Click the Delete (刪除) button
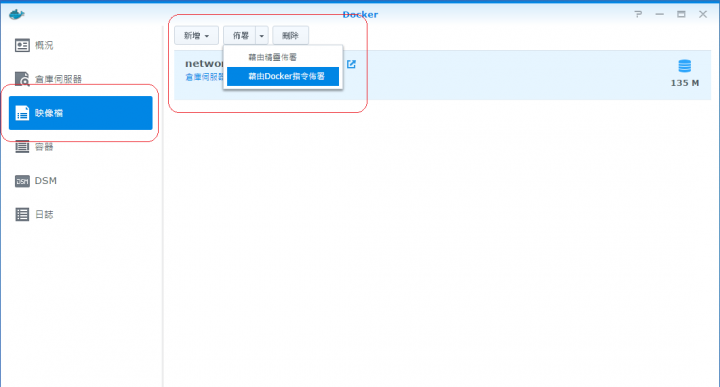Viewport: 720px width, 387px height. 290,35
